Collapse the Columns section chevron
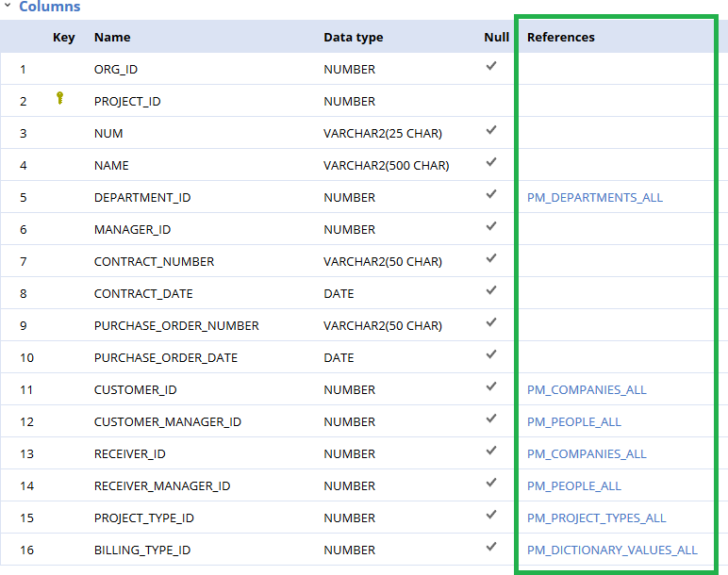 (8, 6)
